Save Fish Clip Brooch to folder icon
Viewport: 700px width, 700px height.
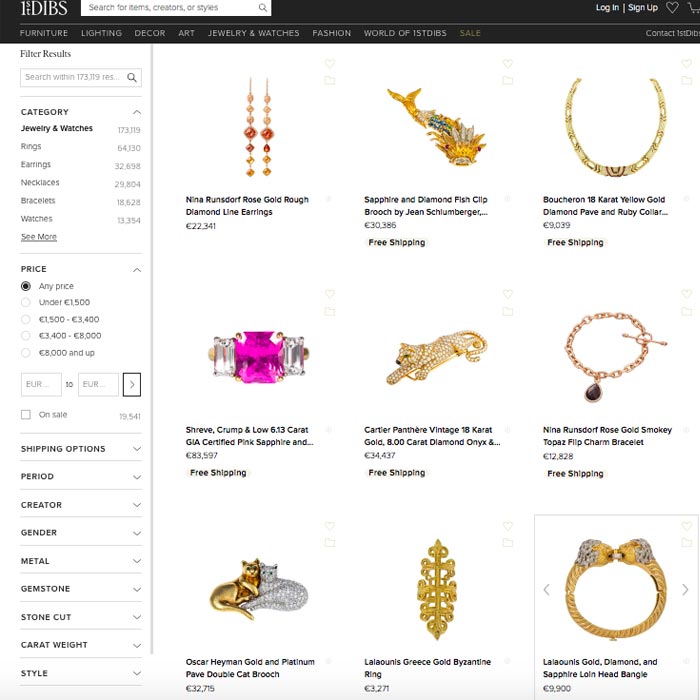point(508,81)
